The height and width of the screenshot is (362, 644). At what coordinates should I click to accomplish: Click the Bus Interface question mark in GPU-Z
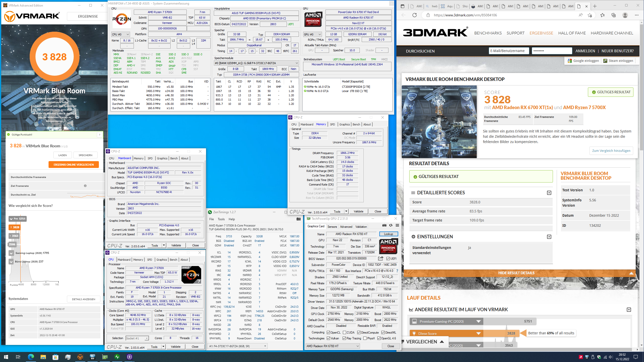(x=397, y=271)
